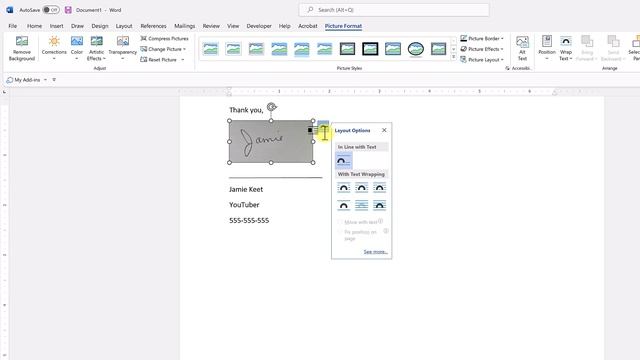Image resolution: width=640 pixels, height=360 pixels.
Task: Click the Picture Effects icon
Action: [x=464, y=49]
